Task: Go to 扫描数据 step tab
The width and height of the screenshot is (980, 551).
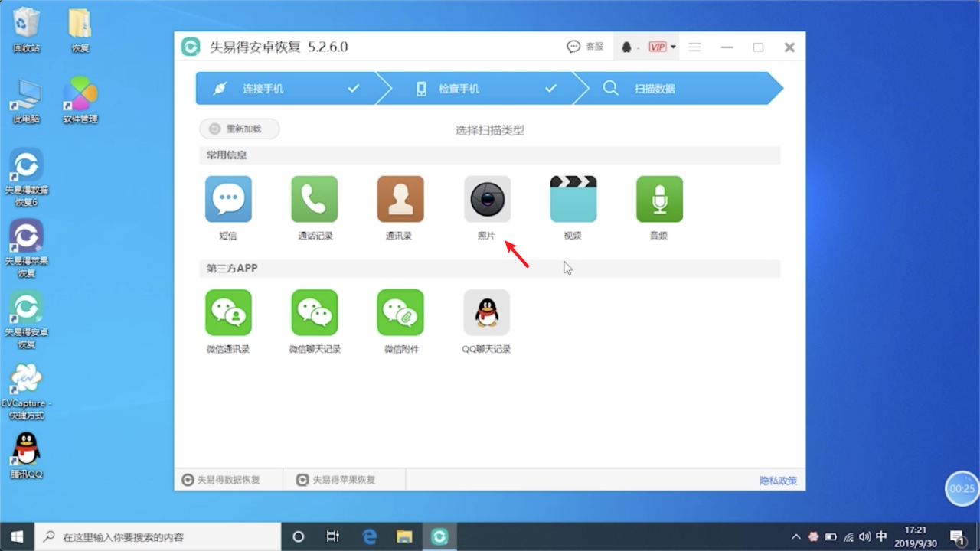Action: point(680,89)
